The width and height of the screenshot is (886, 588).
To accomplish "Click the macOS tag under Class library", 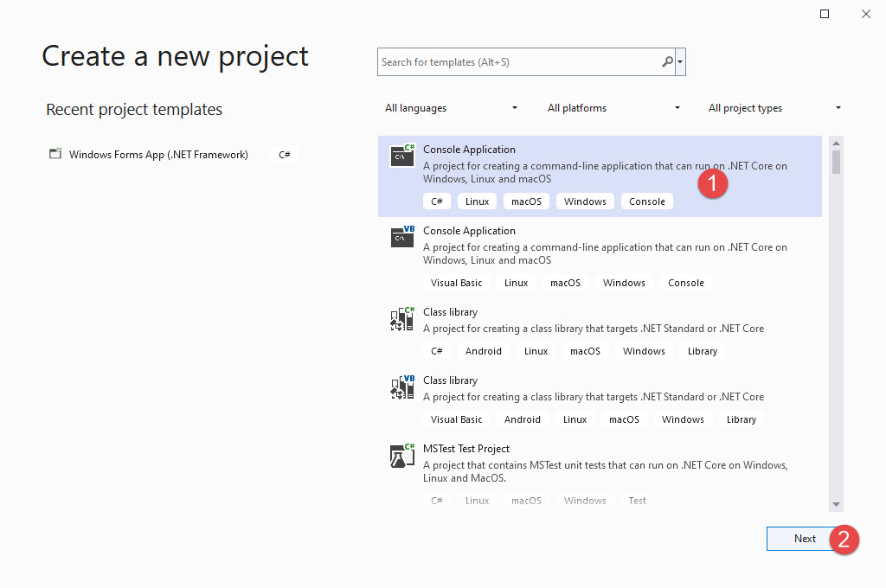I will click(x=585, y=350).
